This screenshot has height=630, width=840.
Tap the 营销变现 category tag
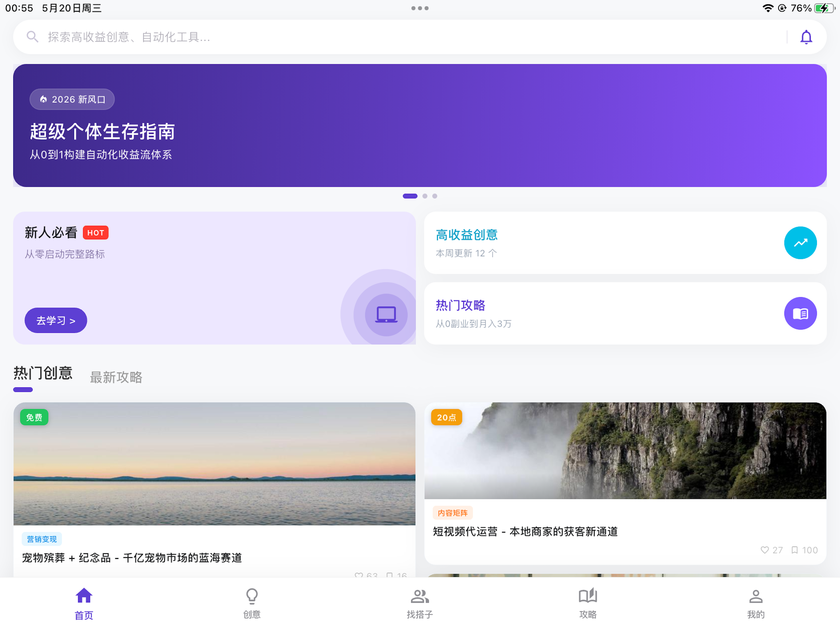pos(42,539)
